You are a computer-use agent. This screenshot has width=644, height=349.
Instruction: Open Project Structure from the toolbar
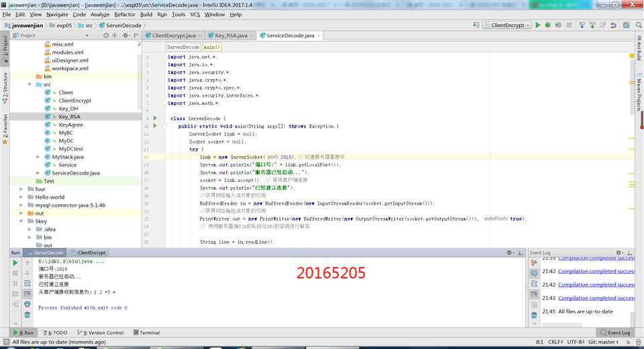pyautogui.click(x=627, y=25)
